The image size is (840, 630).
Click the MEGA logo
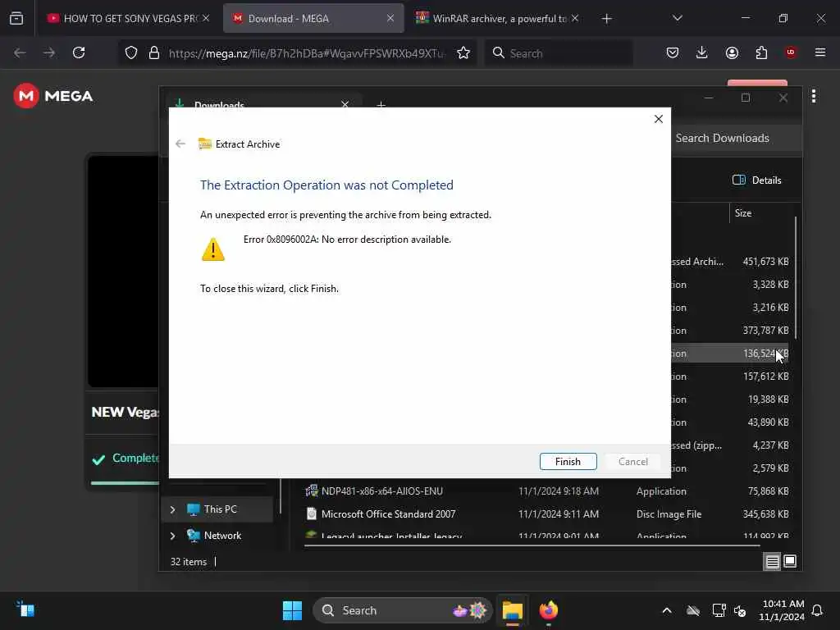coord(53,96)
